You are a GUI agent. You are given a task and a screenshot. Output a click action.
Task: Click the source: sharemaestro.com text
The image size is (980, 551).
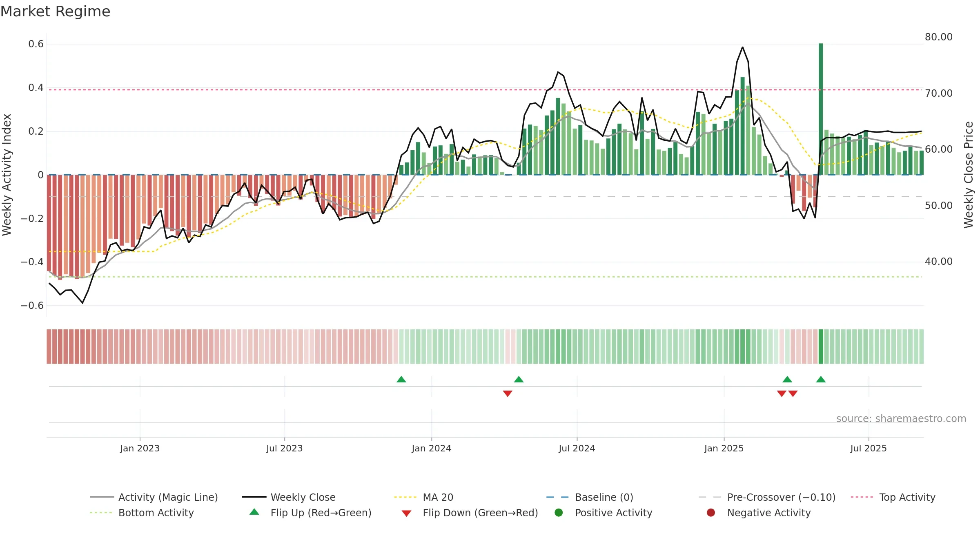[901, 418]
